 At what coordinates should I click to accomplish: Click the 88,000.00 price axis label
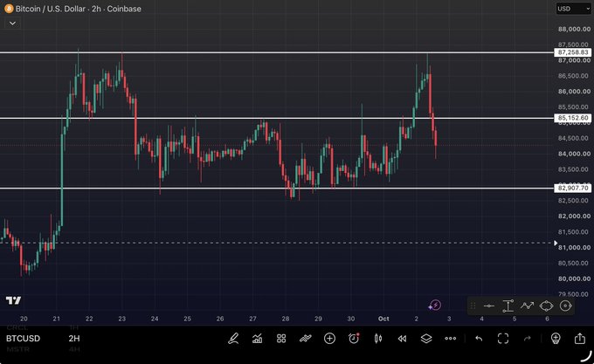pos(574,29)
